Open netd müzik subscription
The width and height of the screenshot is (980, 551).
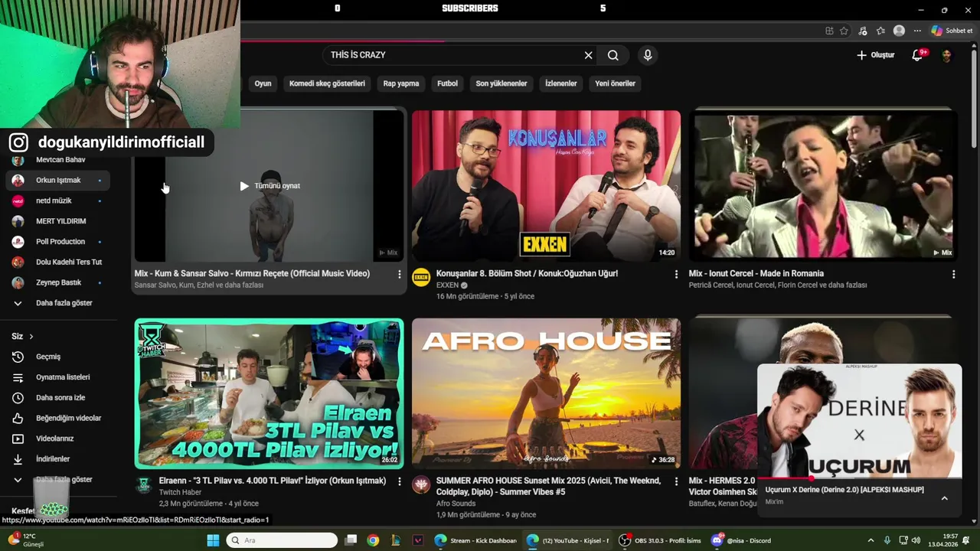coord(58,201)
